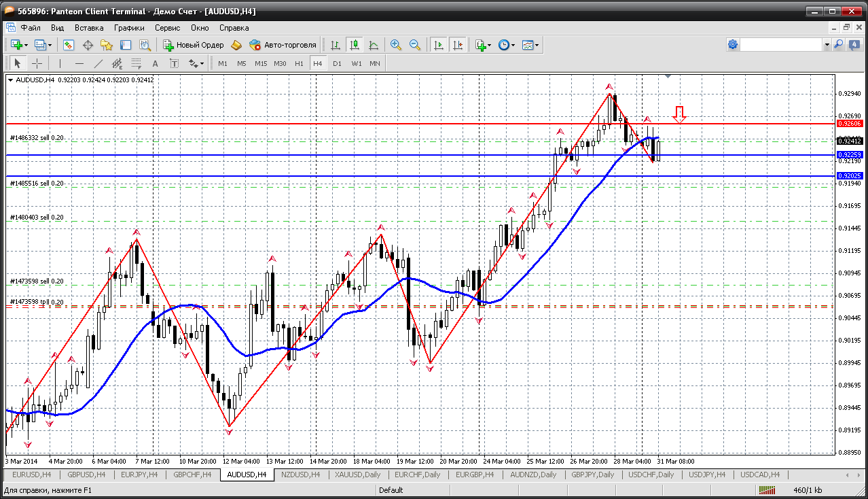Click the Новый Ордер button

[x=194, y=45]
